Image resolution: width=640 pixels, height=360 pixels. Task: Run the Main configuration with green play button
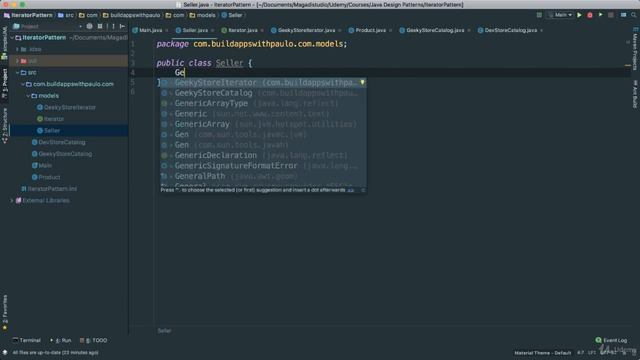579,15
